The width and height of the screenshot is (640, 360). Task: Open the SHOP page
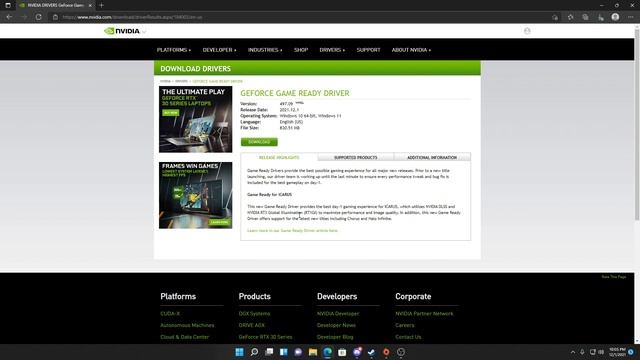pyautogui.click(x=301, y=50)
